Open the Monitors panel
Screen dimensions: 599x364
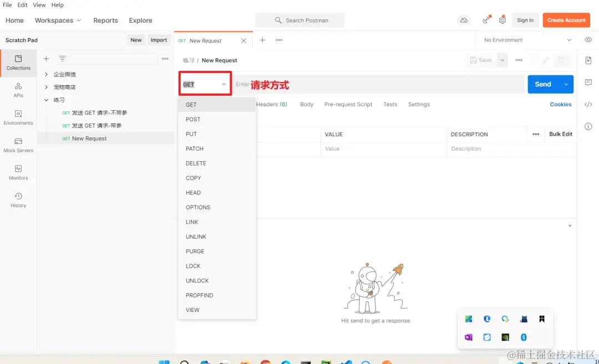[x=18, y=173]
